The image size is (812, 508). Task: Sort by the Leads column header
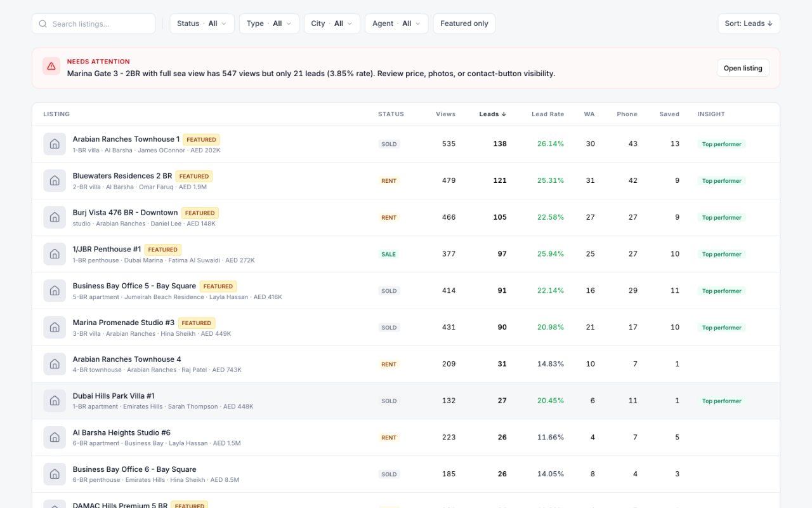tap(492, 114)
